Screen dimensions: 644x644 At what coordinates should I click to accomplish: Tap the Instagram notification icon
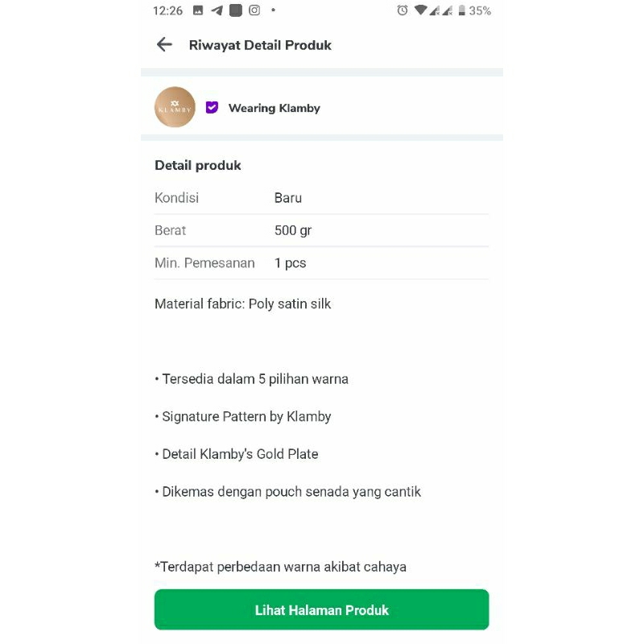[254, 10]
